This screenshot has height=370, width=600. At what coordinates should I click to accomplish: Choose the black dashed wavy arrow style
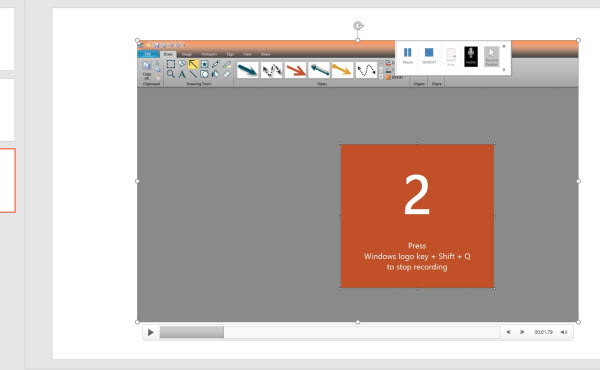pyautogui.click(x=271, y=70)
